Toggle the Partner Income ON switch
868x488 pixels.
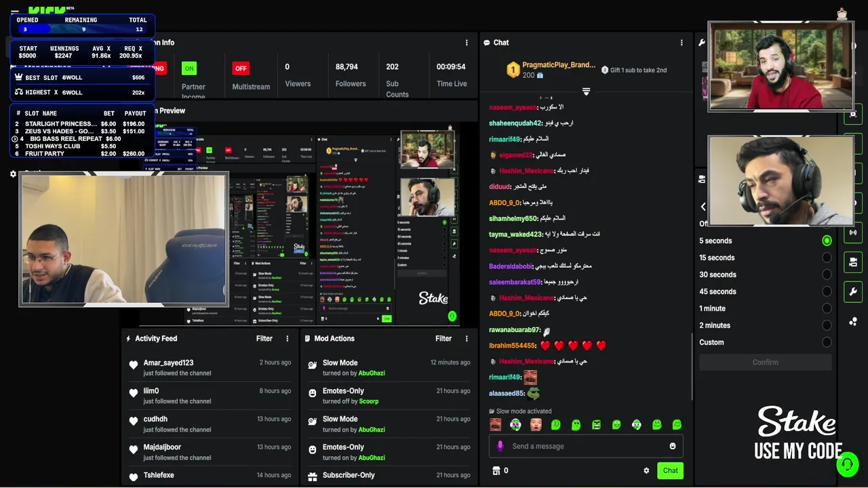(189, 68)
